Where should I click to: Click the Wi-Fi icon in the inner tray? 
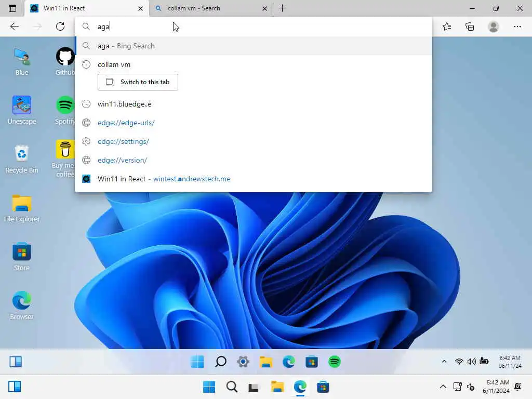459,362
